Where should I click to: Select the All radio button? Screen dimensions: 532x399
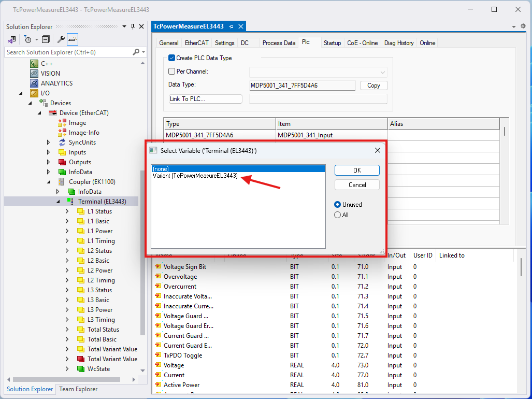click(338, 215)
